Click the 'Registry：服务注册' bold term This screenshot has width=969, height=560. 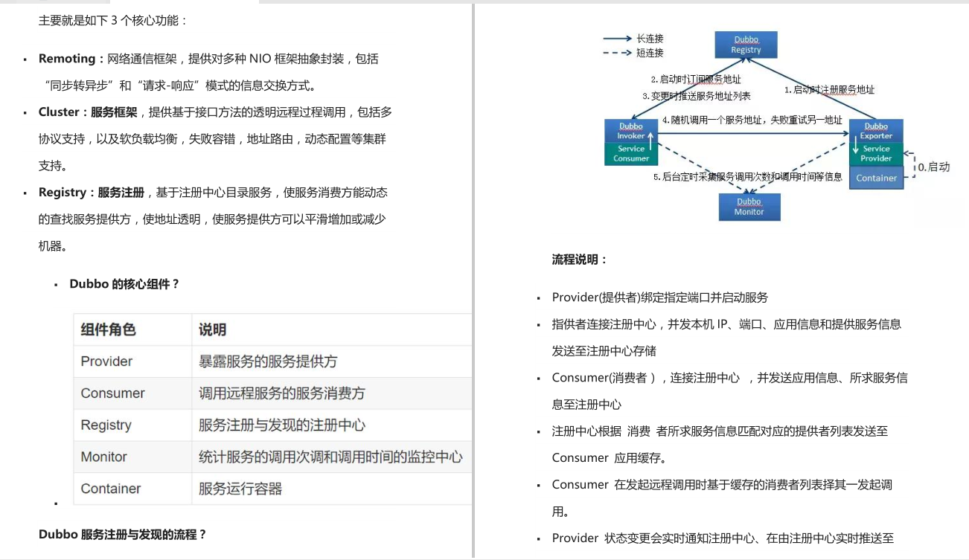(92, 193)
